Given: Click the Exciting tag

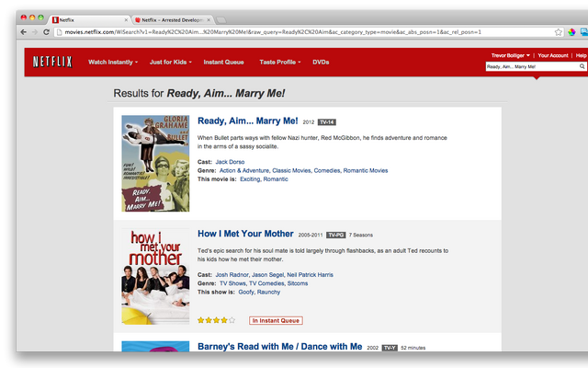Looking at the screenshot, I should (x=250, y=179).
